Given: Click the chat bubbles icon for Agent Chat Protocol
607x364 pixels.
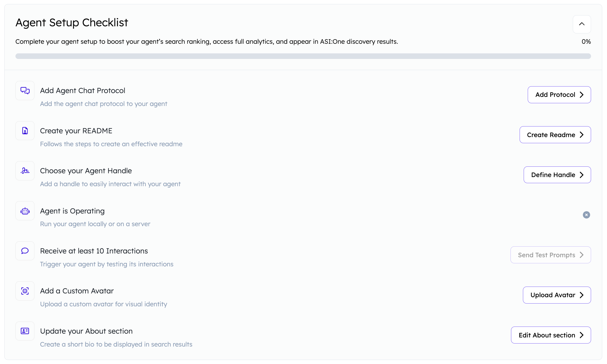Looking at the screenshot, I should [x=25, y=91].
